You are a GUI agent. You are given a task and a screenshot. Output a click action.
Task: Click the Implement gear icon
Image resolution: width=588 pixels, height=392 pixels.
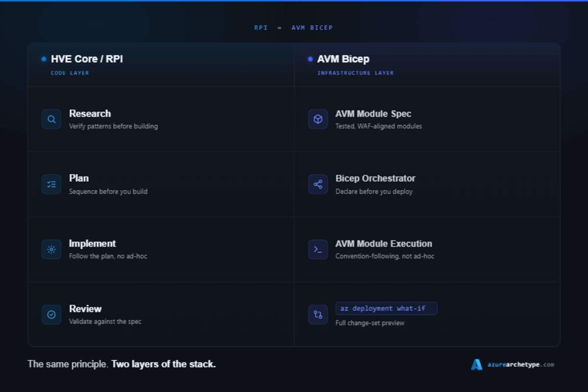(x=51, y=249)
